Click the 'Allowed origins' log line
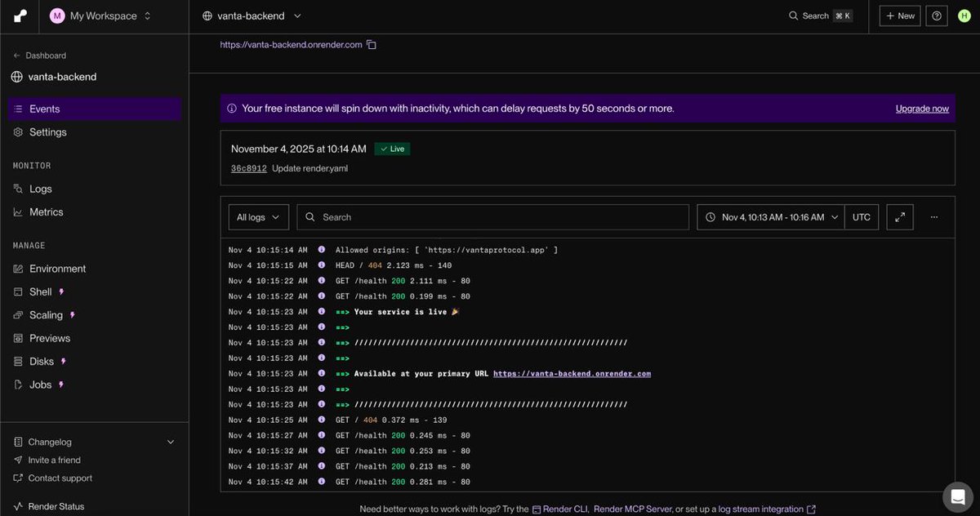 point(447,250)
